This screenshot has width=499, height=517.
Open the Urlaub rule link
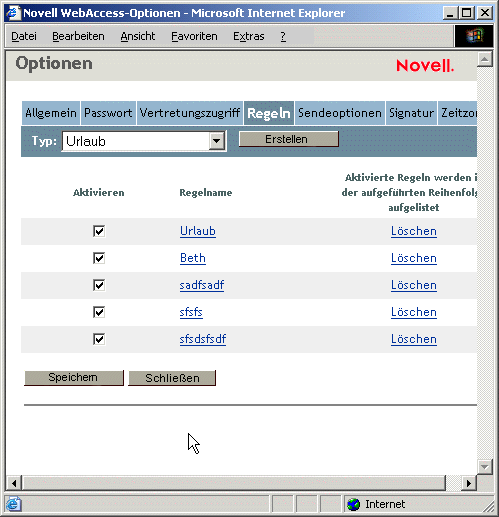click(x=198, y=231)
